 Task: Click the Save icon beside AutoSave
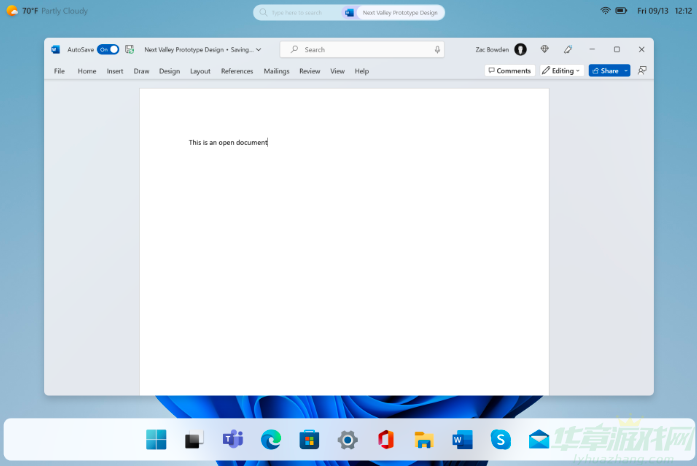click(129, 49)
